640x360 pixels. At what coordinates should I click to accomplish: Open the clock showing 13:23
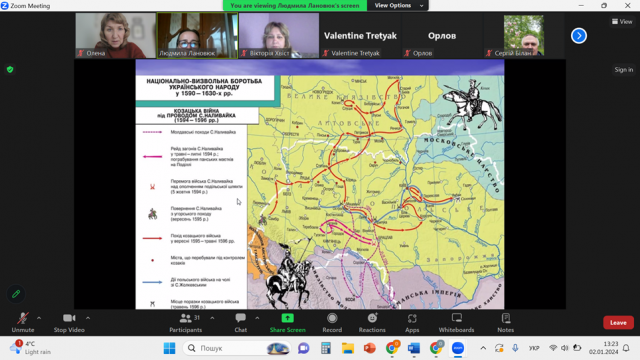(603, 348)
